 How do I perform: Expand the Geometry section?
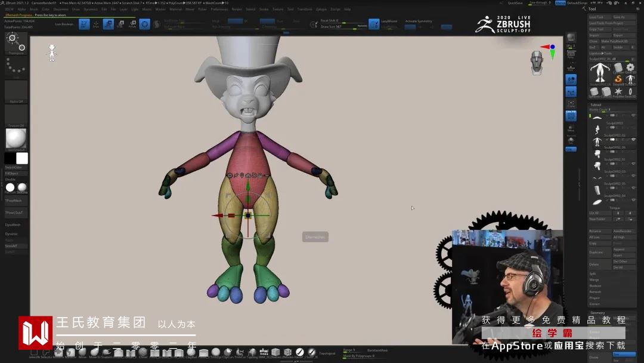(x=597, y=312)
